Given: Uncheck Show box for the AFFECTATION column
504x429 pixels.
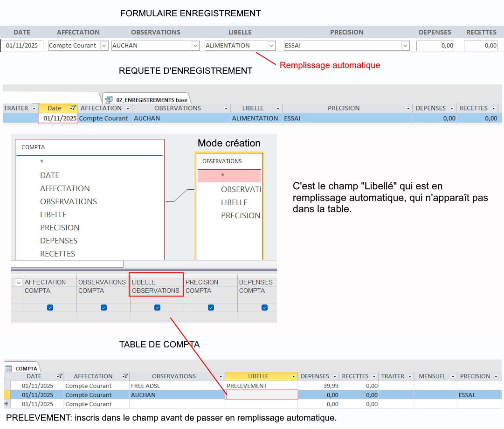Looking at the screenshot, I should tap(50, 307).
